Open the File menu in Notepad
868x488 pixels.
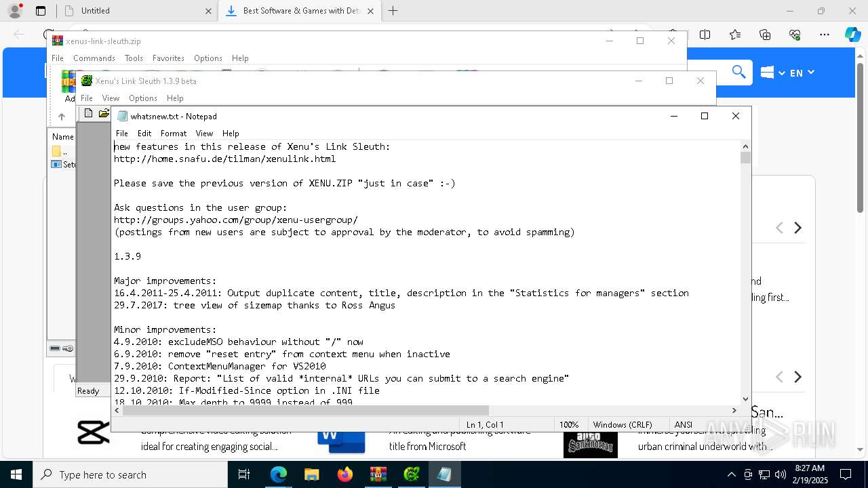pos(122,134)
